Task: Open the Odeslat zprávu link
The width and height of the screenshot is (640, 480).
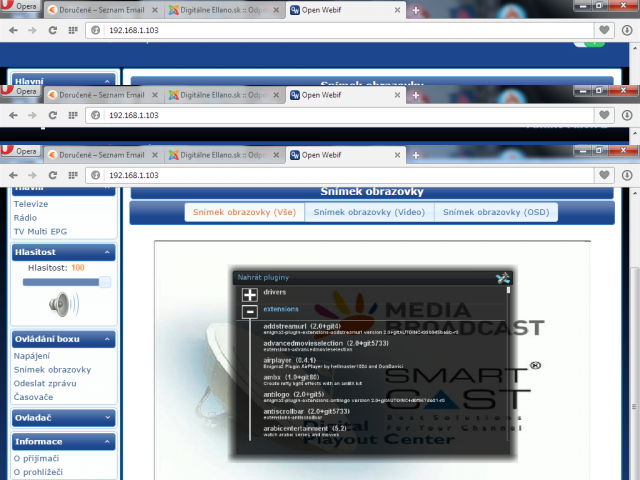Action: click(45, 383)
